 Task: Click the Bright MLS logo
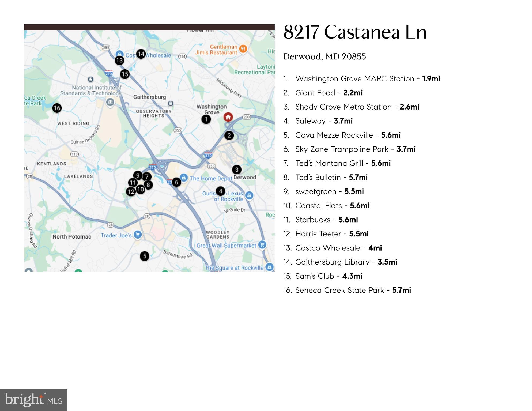[x=33, y=400]
